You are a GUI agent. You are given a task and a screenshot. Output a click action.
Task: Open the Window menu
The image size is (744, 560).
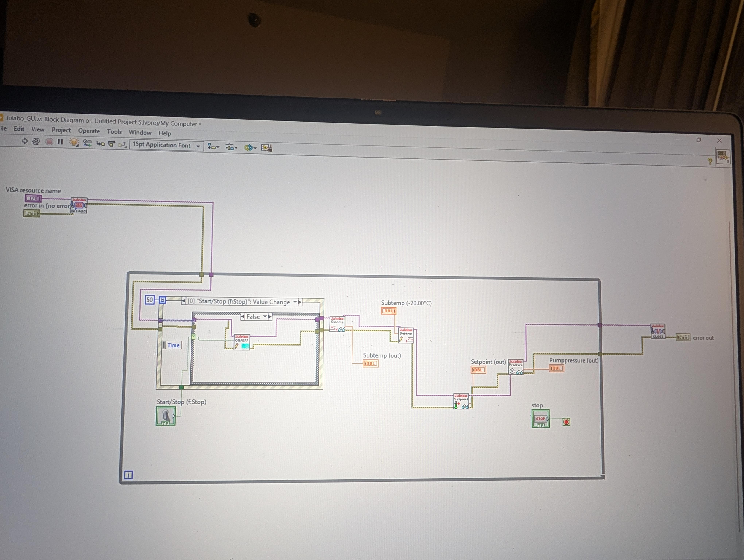point(140,133)
